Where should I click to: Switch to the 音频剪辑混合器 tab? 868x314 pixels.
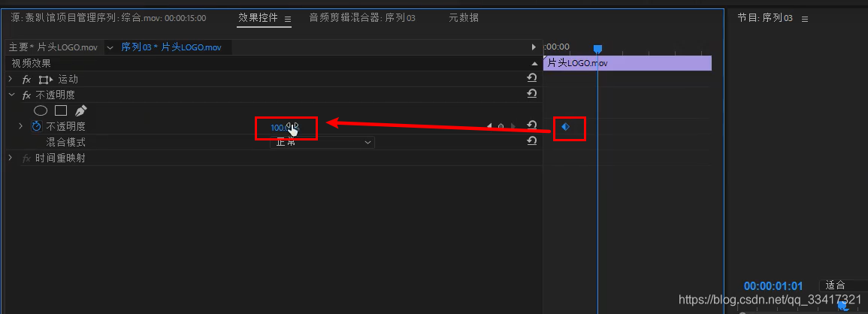tap(362, 18)
